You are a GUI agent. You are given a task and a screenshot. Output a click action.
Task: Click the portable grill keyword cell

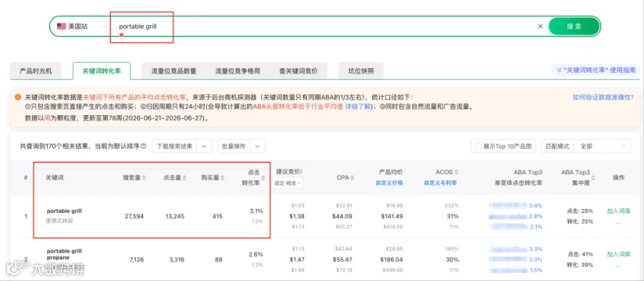(64, 211)
